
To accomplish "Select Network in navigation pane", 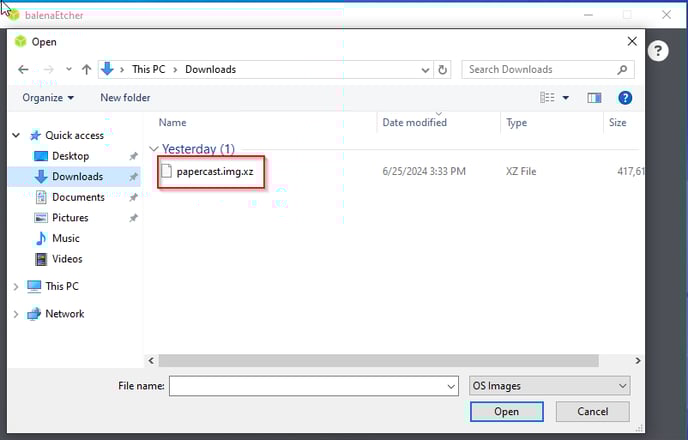I will [64, 314].
